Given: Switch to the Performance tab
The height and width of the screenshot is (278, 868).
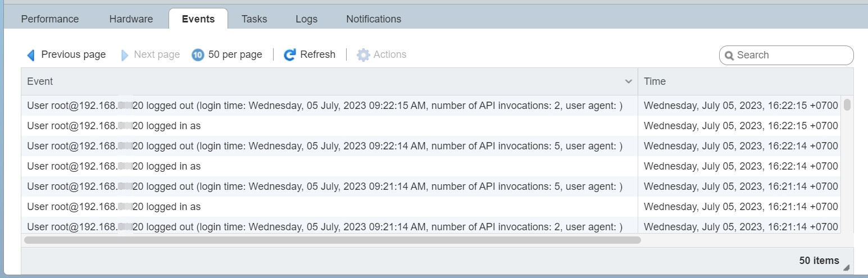Looking at the screenshot, I should [x=50, y=19].
